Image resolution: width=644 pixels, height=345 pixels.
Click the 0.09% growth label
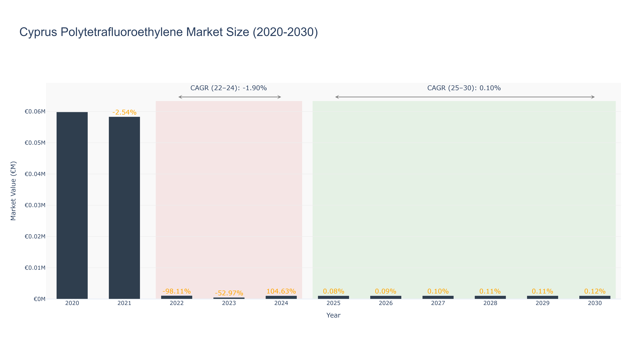[386, 291]
